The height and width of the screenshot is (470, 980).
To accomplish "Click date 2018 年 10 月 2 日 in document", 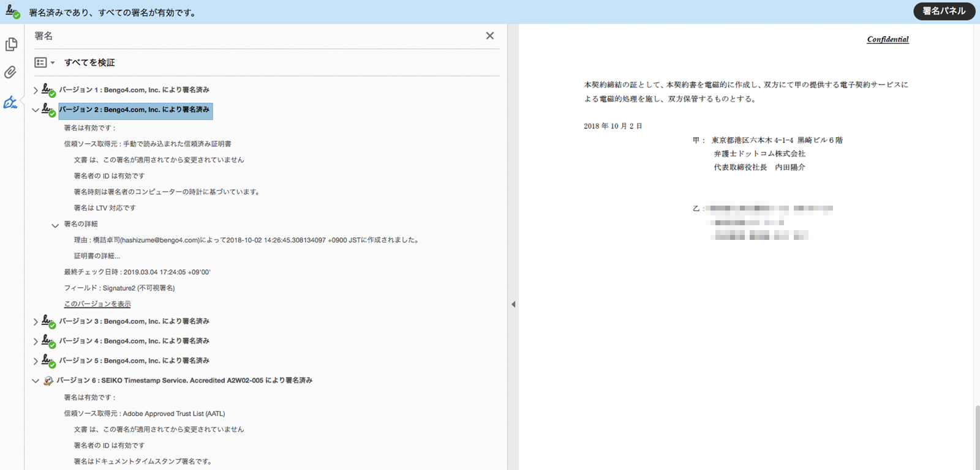I will click(x=613, y=126).
